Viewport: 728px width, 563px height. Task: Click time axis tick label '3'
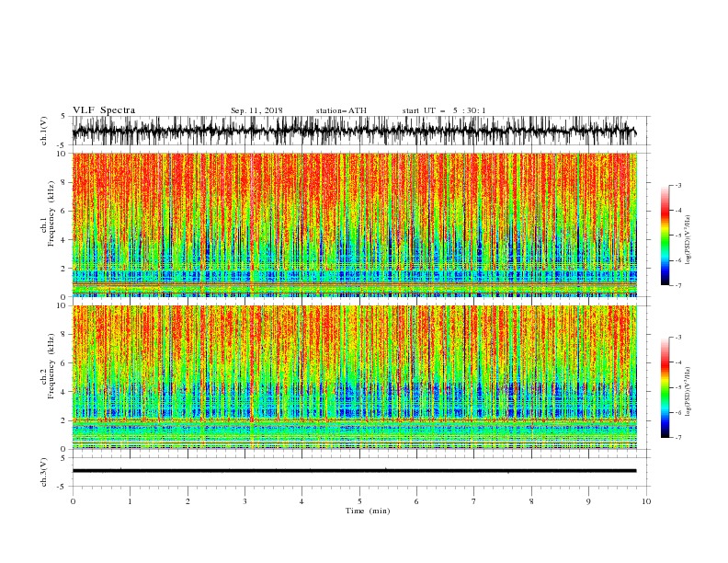pos(245,501)
